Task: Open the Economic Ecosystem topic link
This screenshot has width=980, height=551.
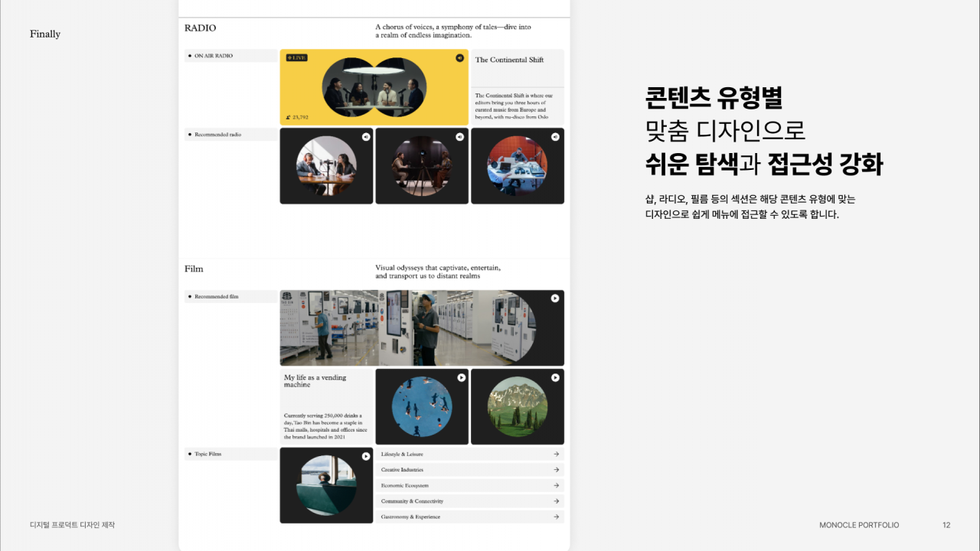Action: [x=404, y=485]
